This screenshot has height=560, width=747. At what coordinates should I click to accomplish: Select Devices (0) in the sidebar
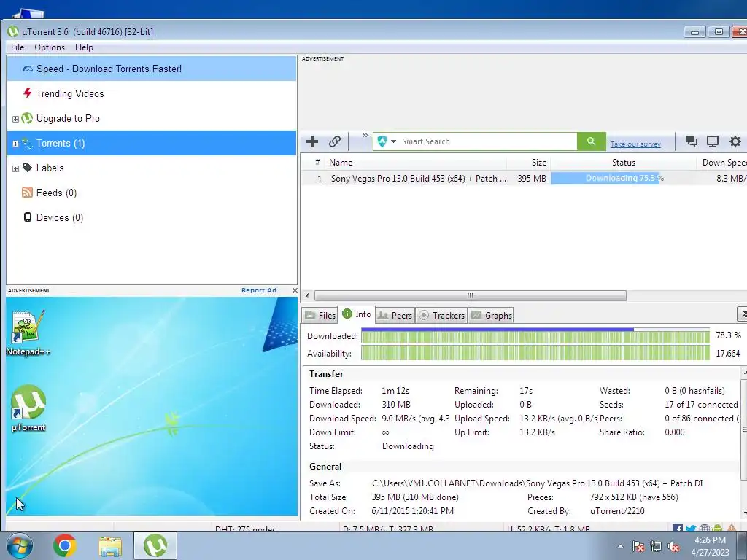(152, 217)
